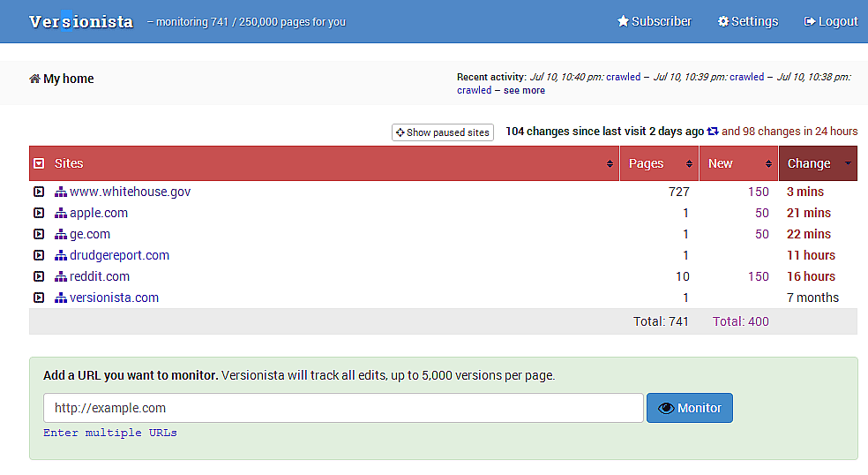Open Settings from the top bar
Image resolution: width=868 pixels, height=475 pixels.
[x=748, y=21]
